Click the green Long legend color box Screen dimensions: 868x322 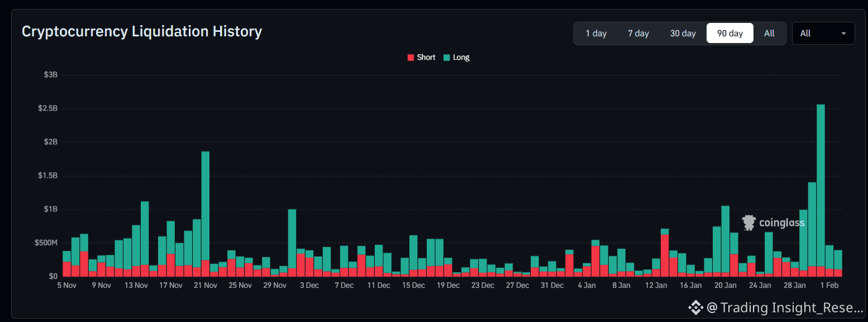pyautogui.click(x=447, y=58)
